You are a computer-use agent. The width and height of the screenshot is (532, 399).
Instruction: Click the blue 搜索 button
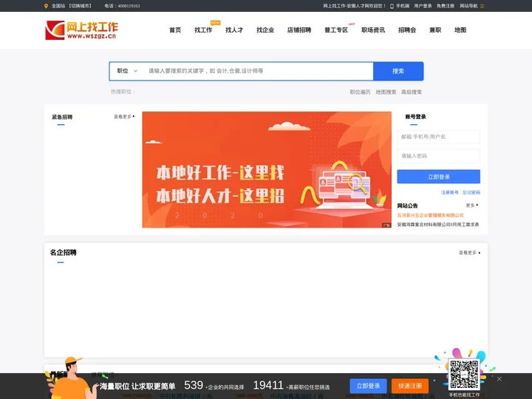[398, 71]
